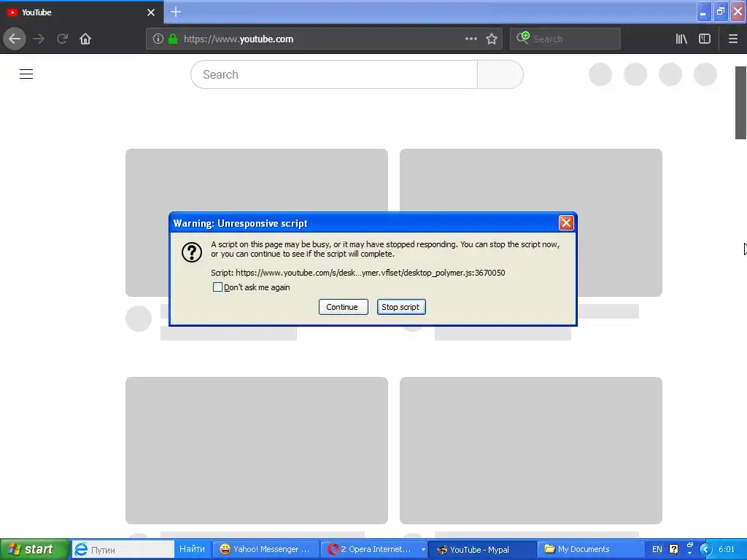
Task: Click the search engine magnifier icon
Action: click(x=522, y=38)
